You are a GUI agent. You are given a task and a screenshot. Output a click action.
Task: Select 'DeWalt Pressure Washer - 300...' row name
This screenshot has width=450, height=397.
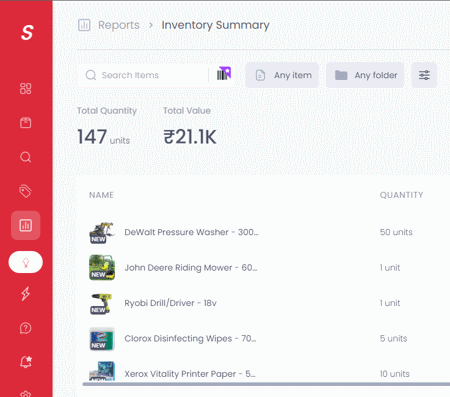[191, 232]
